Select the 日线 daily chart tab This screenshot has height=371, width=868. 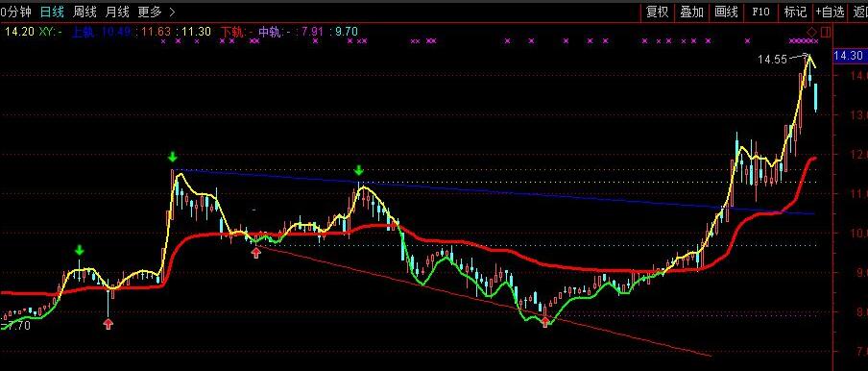[x=52, y=12]
